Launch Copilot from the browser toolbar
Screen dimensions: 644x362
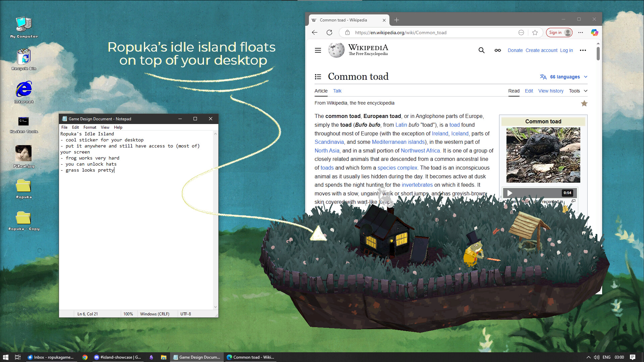(594, 33)
